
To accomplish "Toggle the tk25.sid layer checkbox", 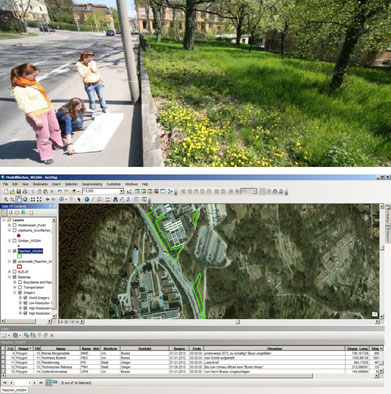I will coord(15,272).
